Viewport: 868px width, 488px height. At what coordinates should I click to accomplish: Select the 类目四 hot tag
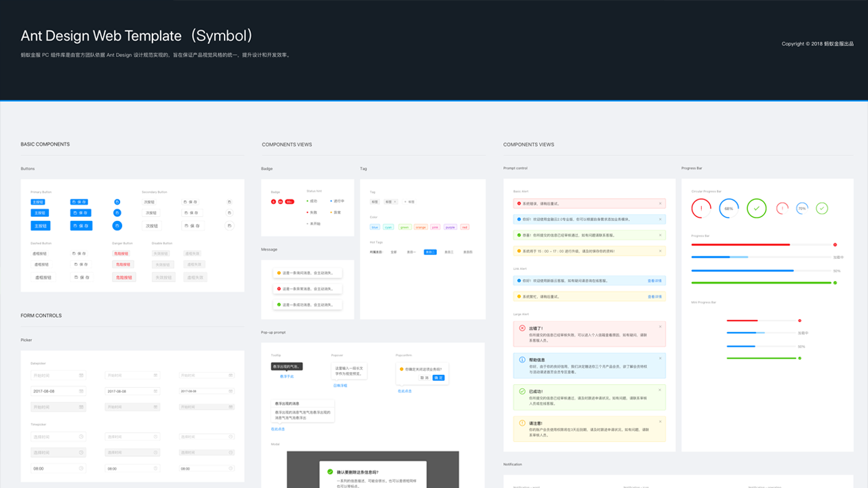coord(468,252)
